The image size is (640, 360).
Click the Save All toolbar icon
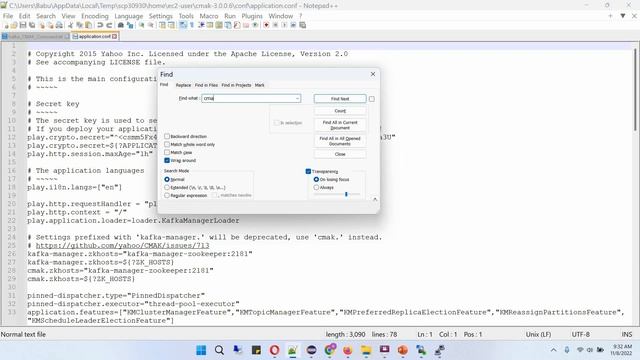[32, 25]
